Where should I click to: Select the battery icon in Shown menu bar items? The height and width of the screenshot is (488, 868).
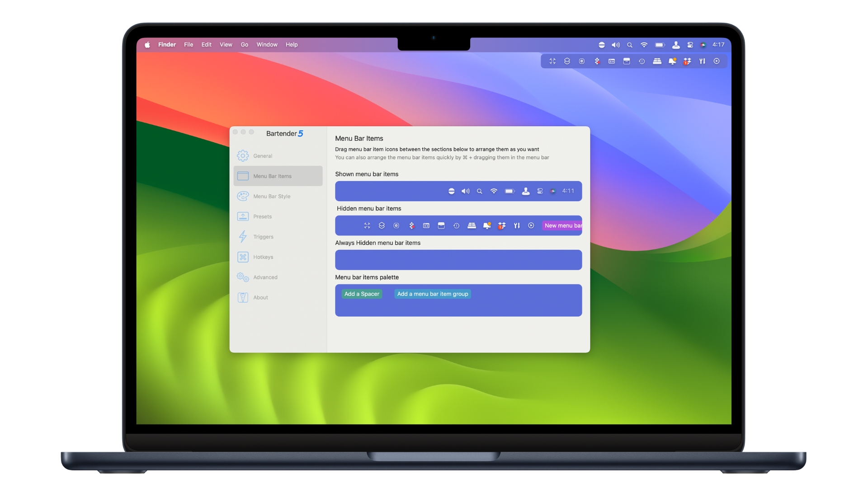click(x=510, y=191)
